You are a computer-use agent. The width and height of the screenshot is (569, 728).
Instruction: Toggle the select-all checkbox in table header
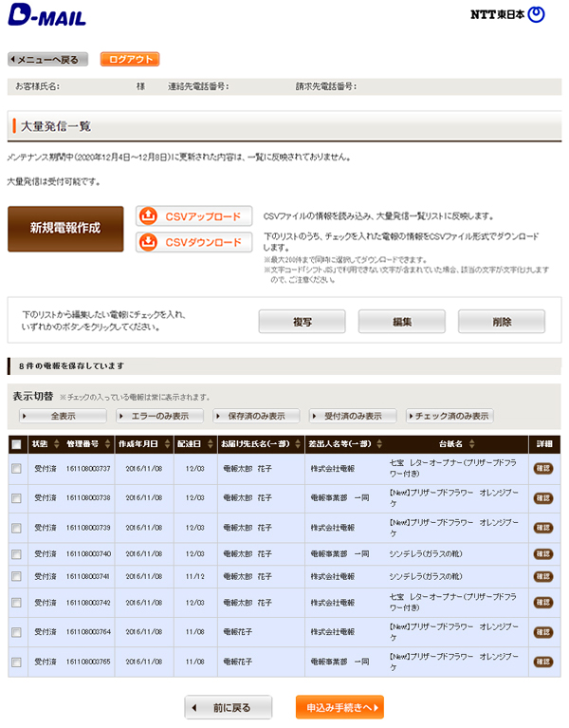tap(17, 444)
